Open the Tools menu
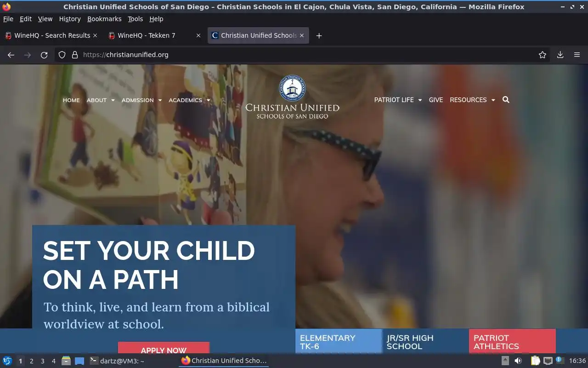 pos(136,19)
